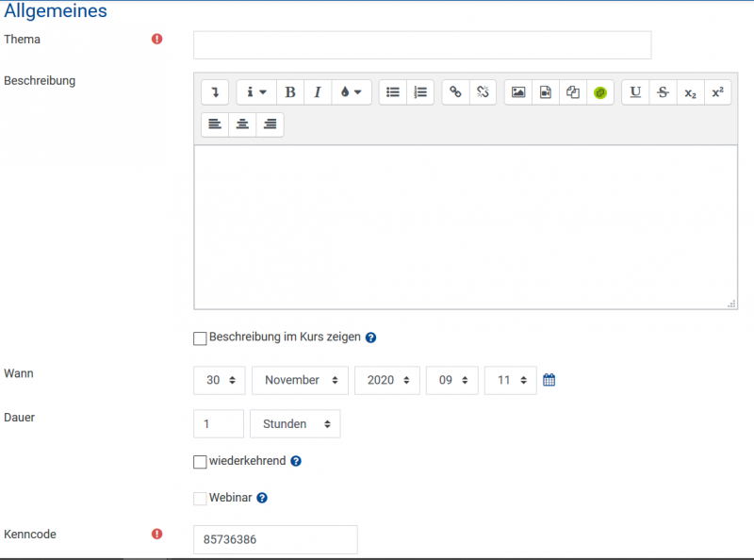Screen dimensions: 754x560
Task: Tick the Webinar checkbox
Action: pyautogui.click(x=200, y=499)
